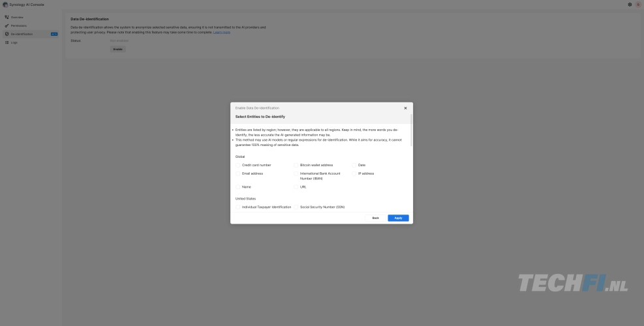Open the user account avatar
Viewport: 644px width, 326px height.
637,5
